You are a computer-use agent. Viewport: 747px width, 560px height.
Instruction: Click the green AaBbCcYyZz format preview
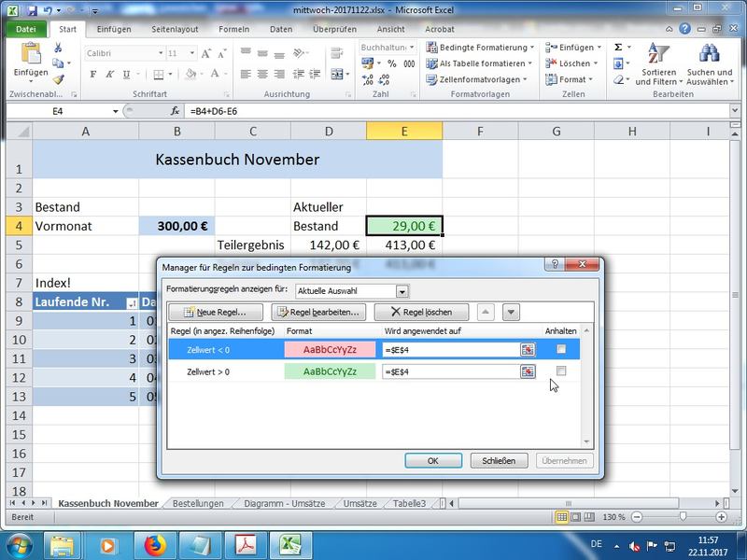[330, 371]
